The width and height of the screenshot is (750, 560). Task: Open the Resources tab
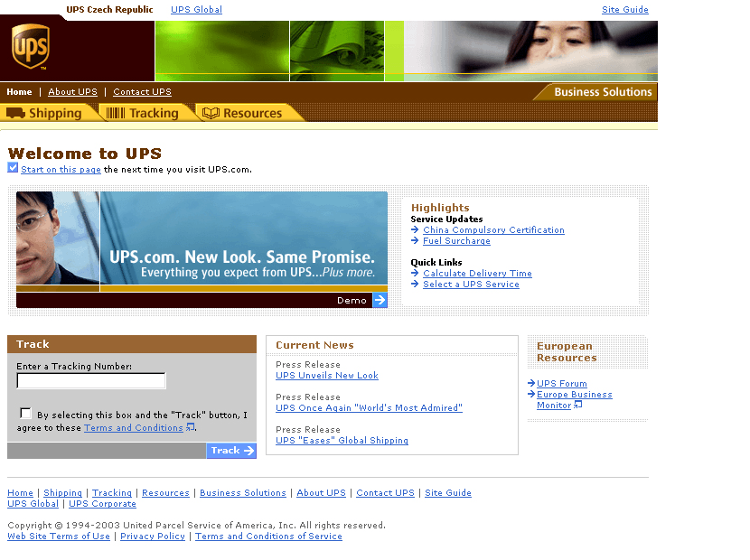(248, 113)
